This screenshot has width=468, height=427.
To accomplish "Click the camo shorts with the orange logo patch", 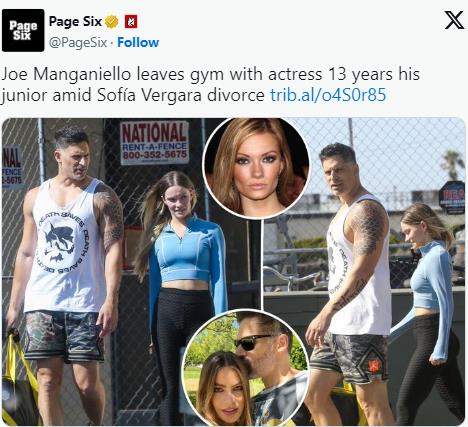I will coord(350,358).
